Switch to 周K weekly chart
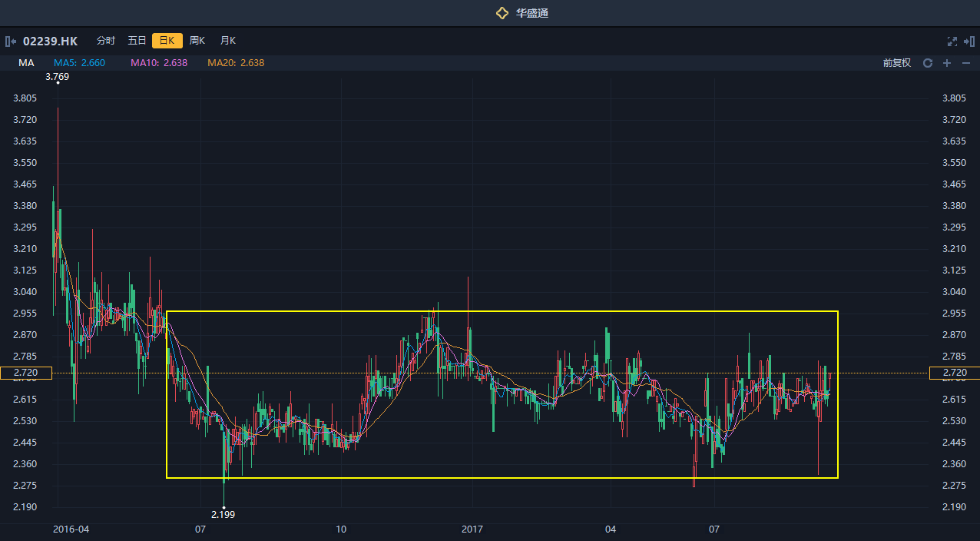Viewport: 980px width, 541px height. pos(197,41)
